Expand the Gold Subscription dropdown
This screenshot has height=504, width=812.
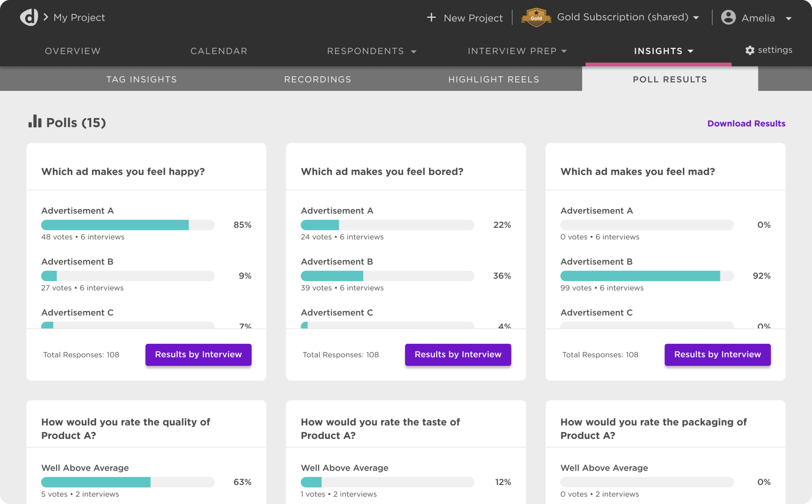[x=697, y=17]
